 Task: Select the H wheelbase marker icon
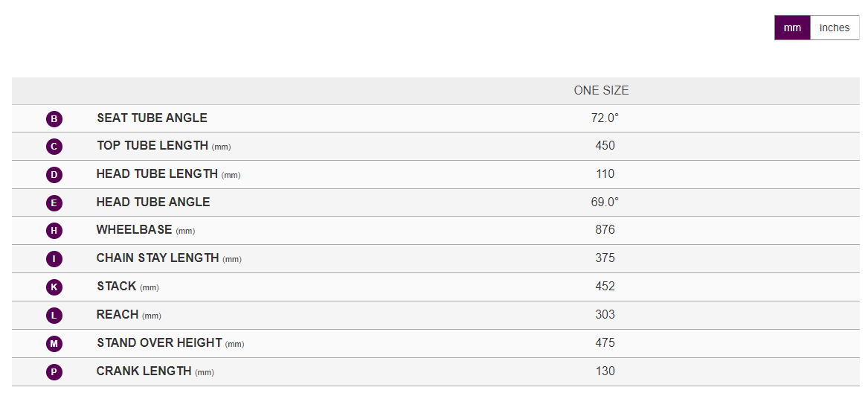tap(54, 231)
